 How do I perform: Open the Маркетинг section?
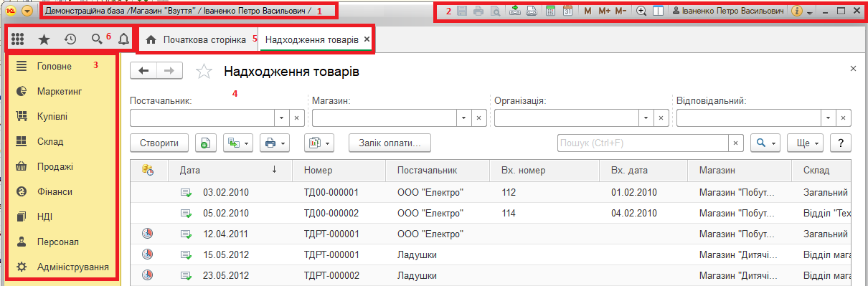coord(62,91)
